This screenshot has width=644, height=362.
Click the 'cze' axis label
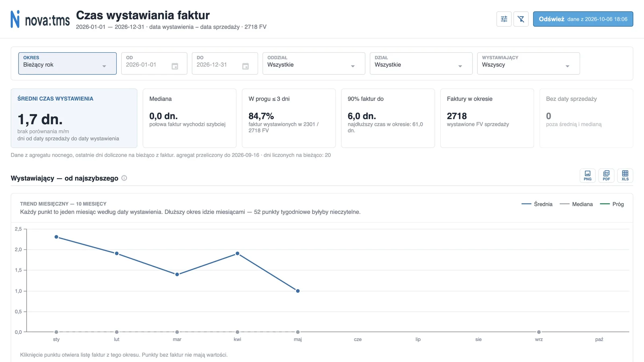coord(358,339)
